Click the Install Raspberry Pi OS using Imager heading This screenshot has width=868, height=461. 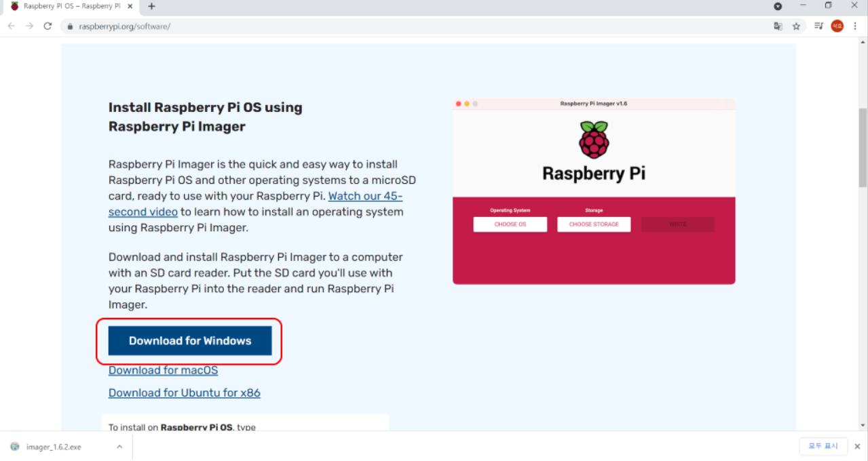pos(206,117)
